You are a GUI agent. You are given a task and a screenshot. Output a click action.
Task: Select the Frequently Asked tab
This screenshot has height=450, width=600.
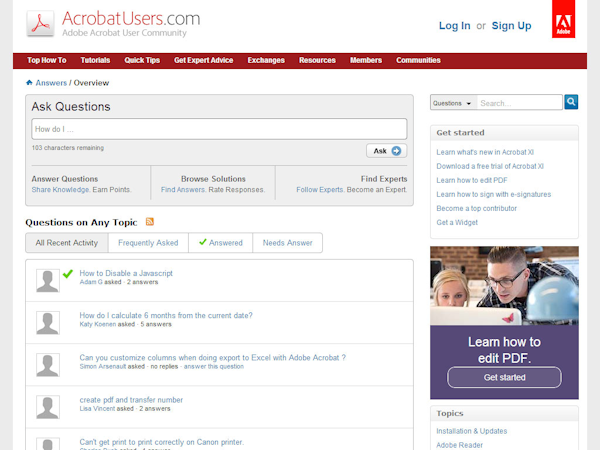pos(148,243)
